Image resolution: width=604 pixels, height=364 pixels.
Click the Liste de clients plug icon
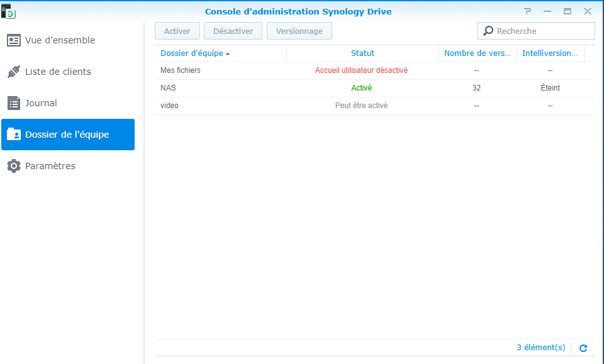tap(14, 72)
